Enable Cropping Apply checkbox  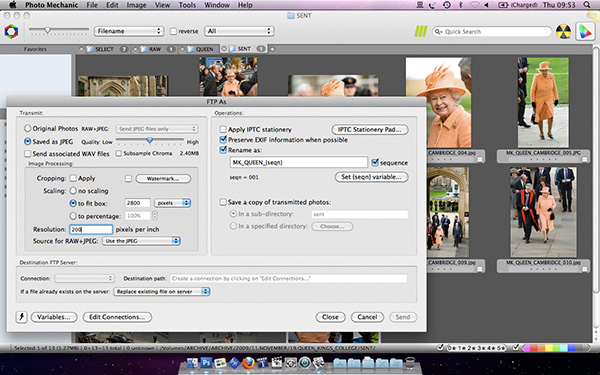(73, 178)
